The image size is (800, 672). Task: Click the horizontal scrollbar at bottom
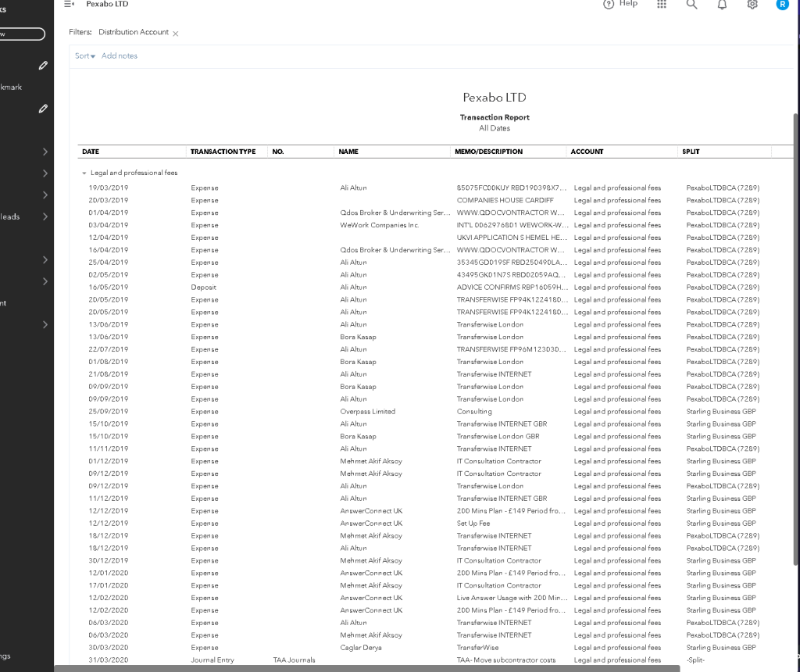[367, 668]
